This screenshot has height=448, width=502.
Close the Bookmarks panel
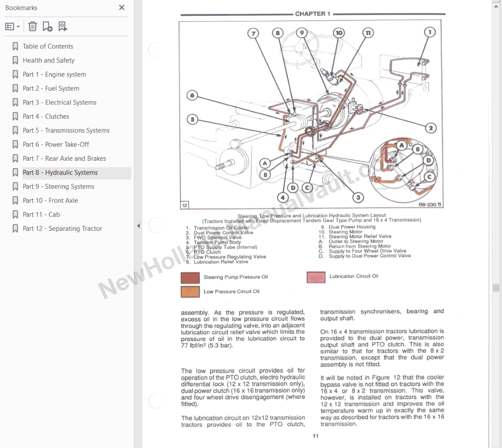coord(122,7)
